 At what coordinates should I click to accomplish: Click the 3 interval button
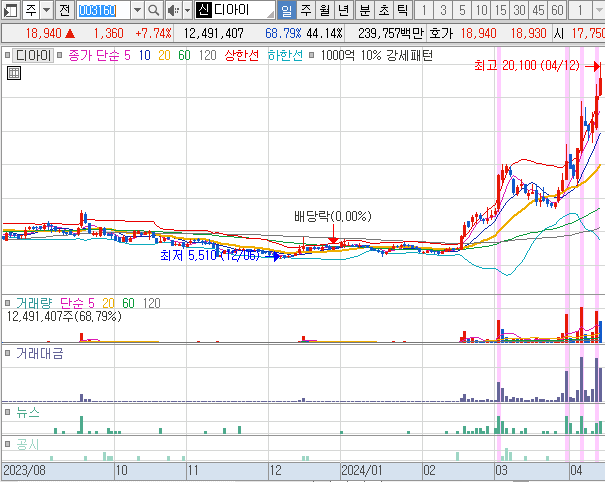click(x=443, y=10)
